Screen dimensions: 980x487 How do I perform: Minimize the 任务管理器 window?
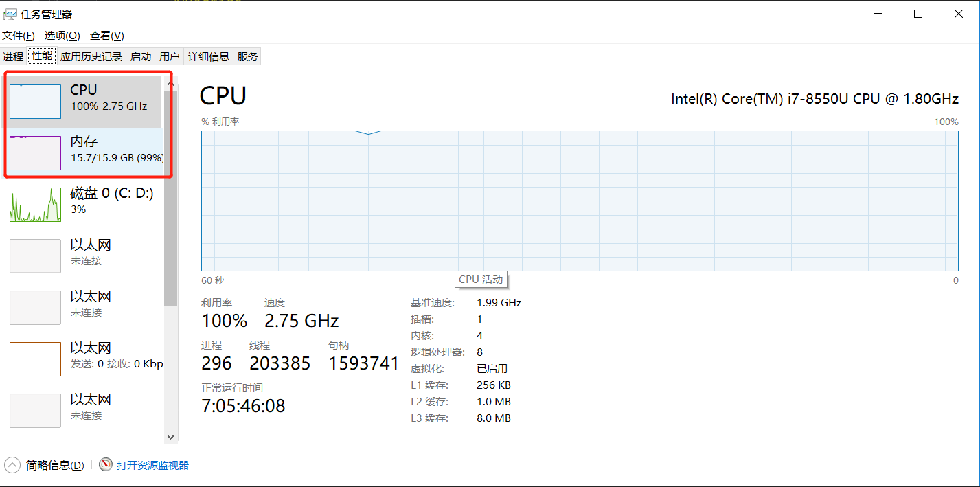coord(878,14)
